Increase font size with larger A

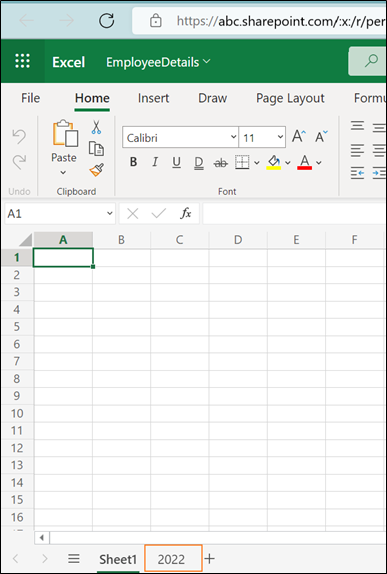point(299,137)
